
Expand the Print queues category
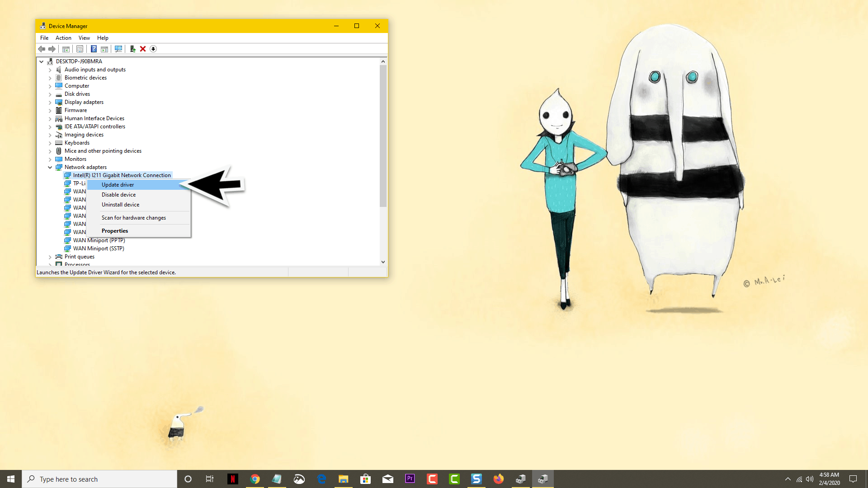point(50,257)
